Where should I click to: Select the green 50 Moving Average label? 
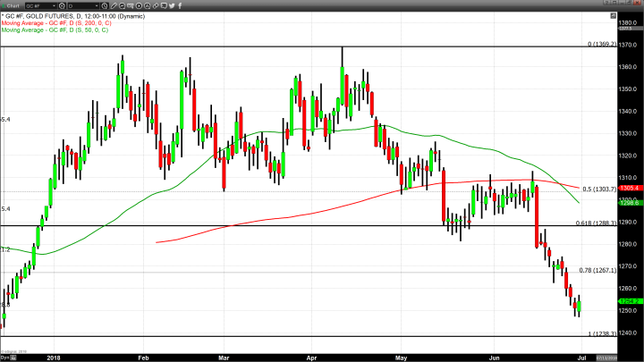click(55, 30)
